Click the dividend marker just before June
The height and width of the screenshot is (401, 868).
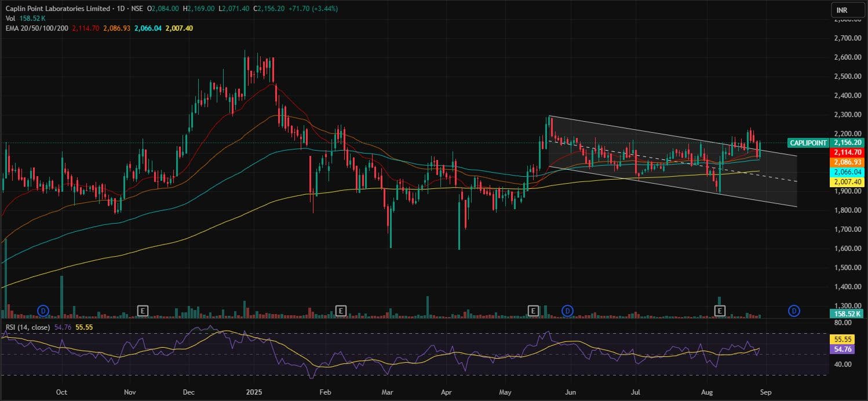click(x=568, y=311)
